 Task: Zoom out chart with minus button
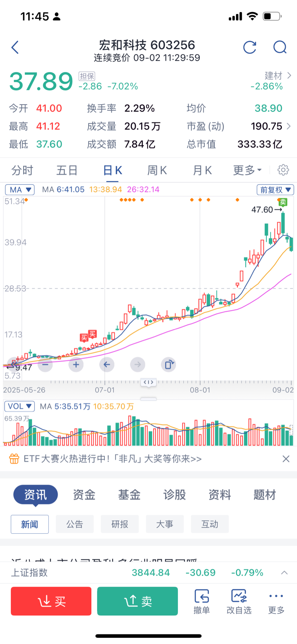click(45, 364)
